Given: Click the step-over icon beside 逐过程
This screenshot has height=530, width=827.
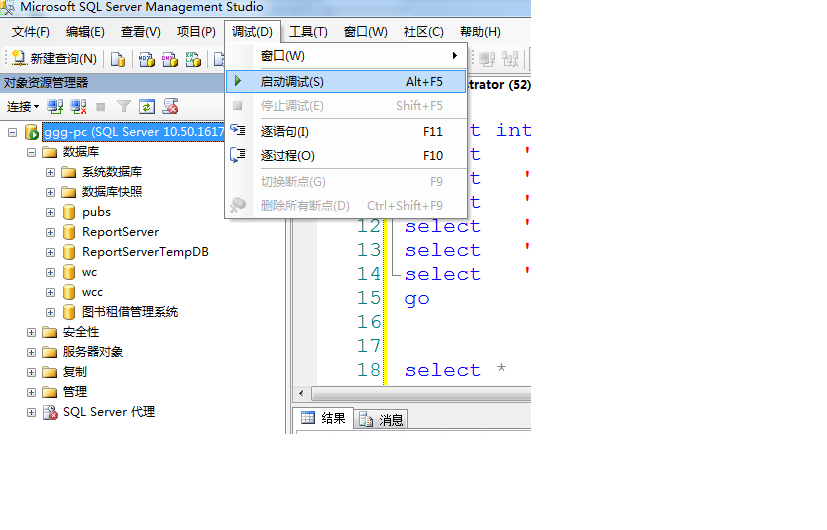Looking at the screenshot, I should pos(238,155).
